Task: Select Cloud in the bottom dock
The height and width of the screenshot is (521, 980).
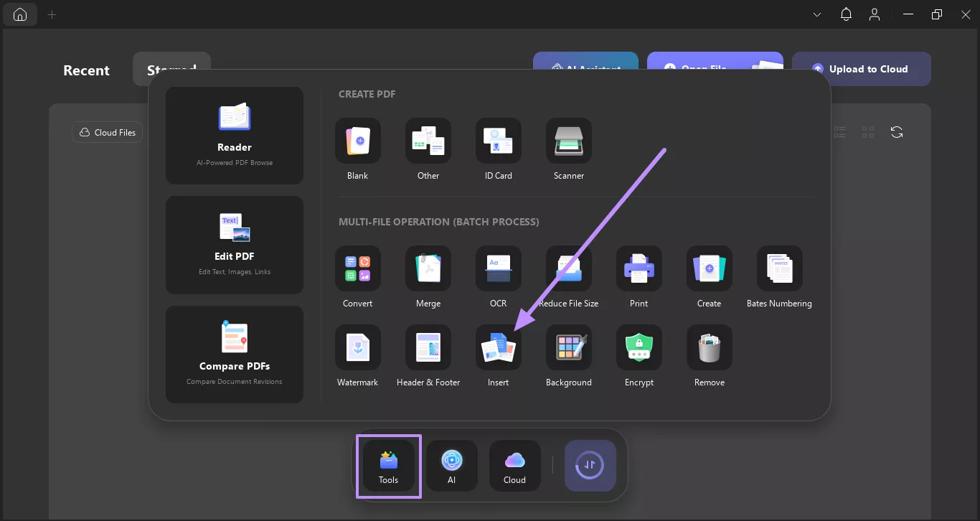Action: 515,466
